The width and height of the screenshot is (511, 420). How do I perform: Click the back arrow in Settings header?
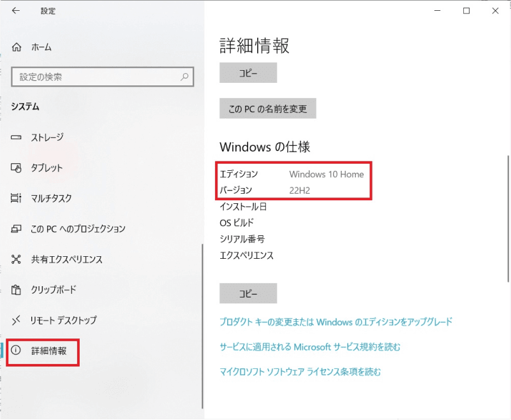(x=16, y=11)
